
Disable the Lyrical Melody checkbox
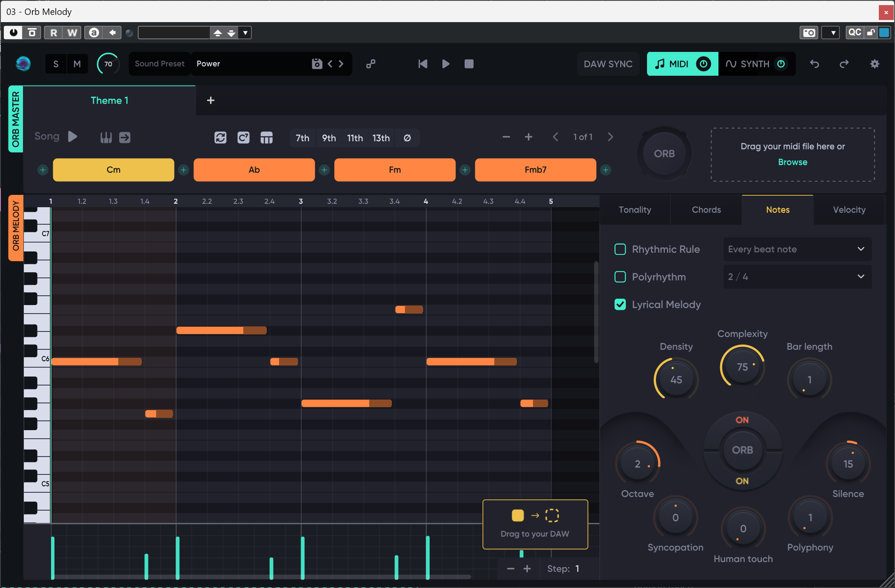621,304
